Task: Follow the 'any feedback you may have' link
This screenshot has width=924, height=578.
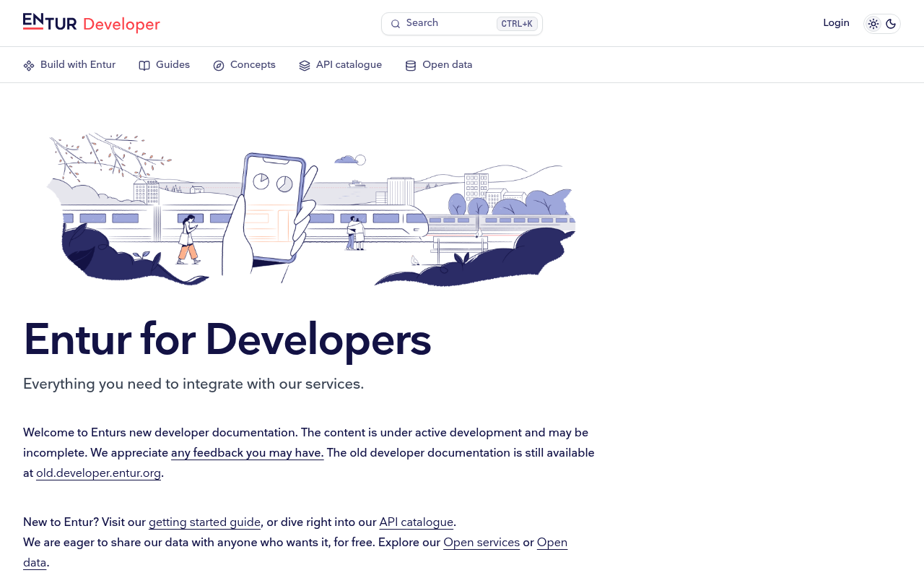Action: (248, 453)
